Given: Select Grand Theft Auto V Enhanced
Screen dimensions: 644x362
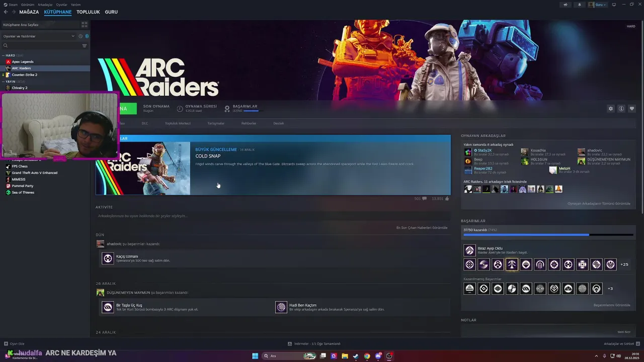Looking at the screenshot, I should (x=35, y=173).
